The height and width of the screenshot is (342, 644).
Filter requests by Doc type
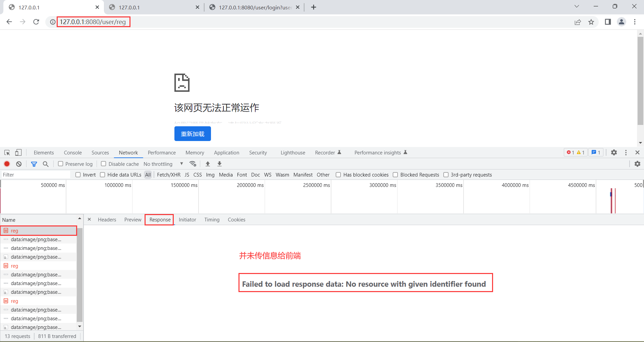pos(256,175)
